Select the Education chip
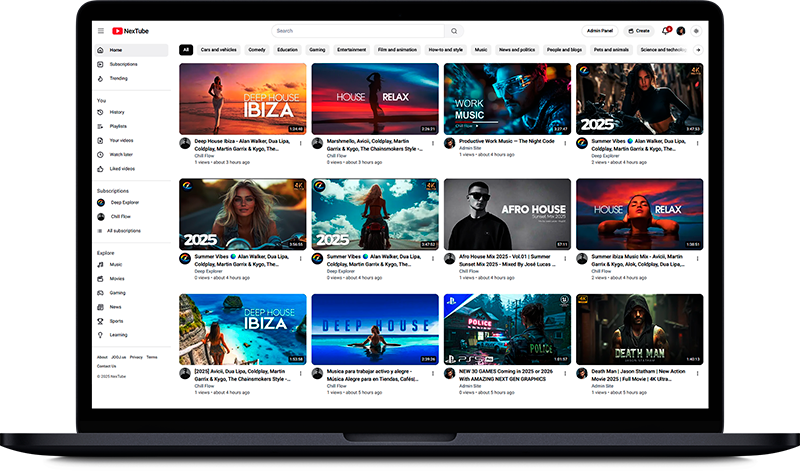This screenshot has width=800, height=471. (x=287, y=50)
